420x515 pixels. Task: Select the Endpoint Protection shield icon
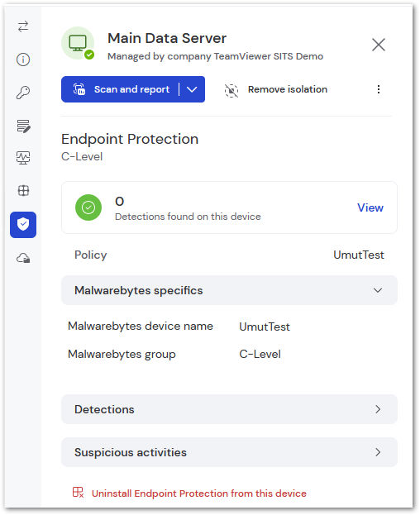click(x=23, y=225)
